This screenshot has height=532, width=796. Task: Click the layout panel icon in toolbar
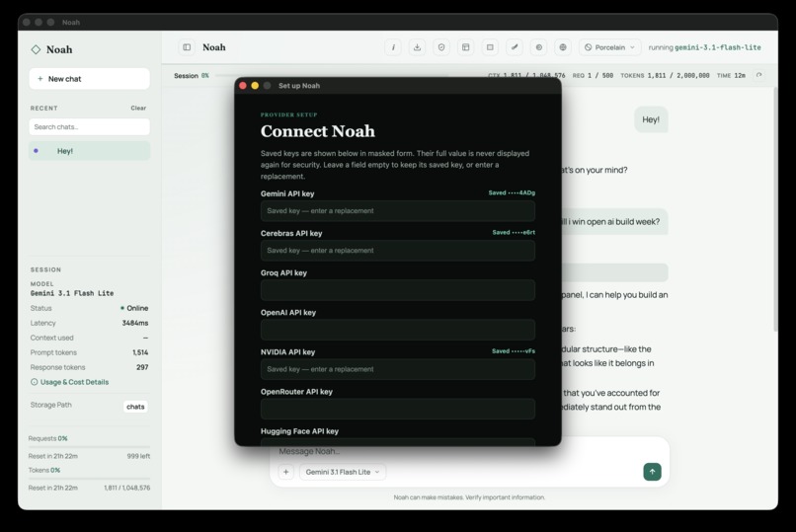pos(465,47)
